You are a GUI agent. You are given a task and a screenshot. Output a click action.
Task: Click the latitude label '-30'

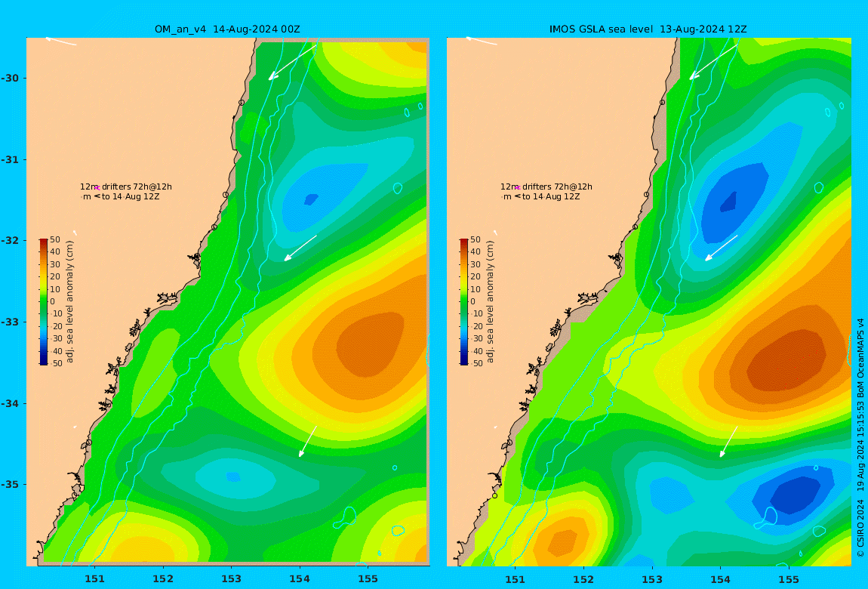[10, 78]
